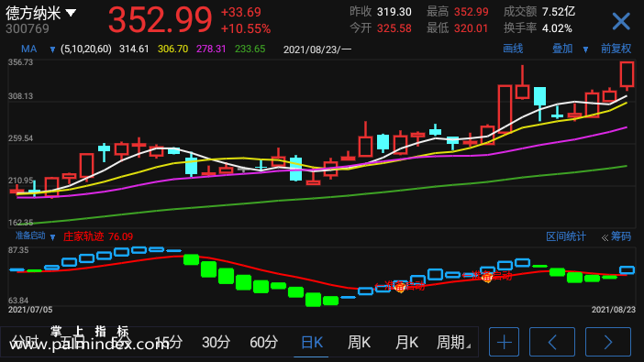644x362 pixels.
Task: Click the last red candlestick on 08/23
Action: [627, 75]
